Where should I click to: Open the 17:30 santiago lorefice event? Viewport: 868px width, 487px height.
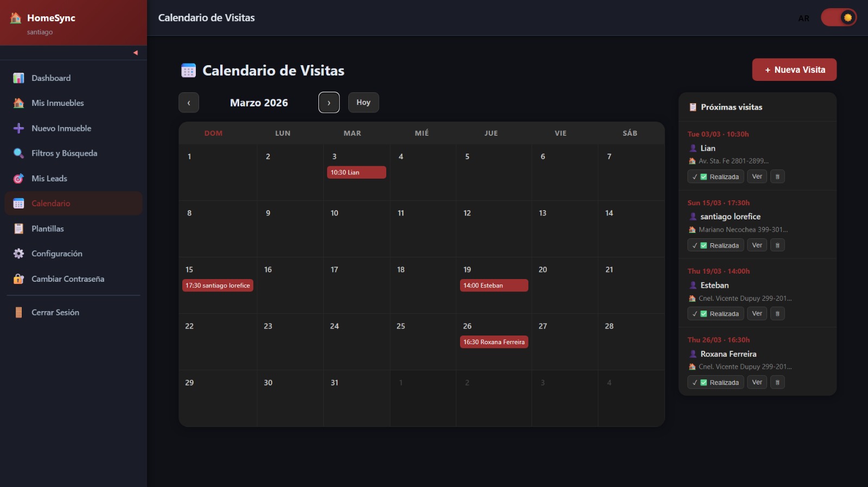pyautogui.click(x=218, y=286)
